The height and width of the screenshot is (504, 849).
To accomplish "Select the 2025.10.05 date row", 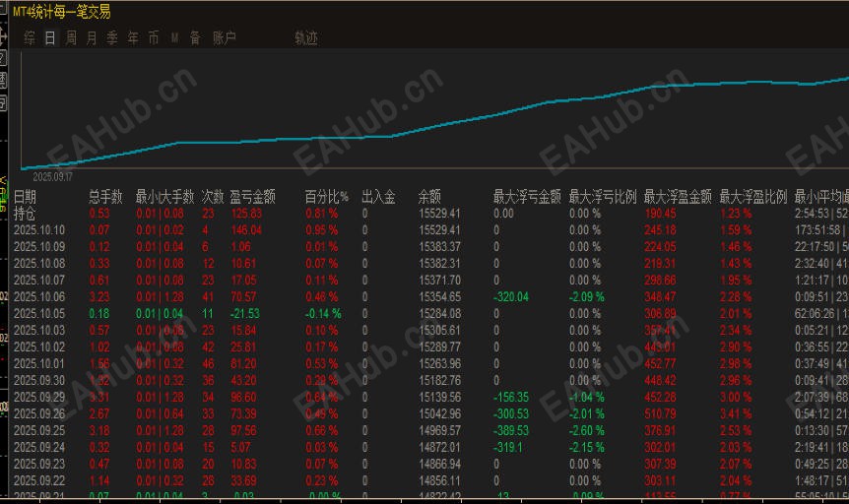I will tap(431, 314).
